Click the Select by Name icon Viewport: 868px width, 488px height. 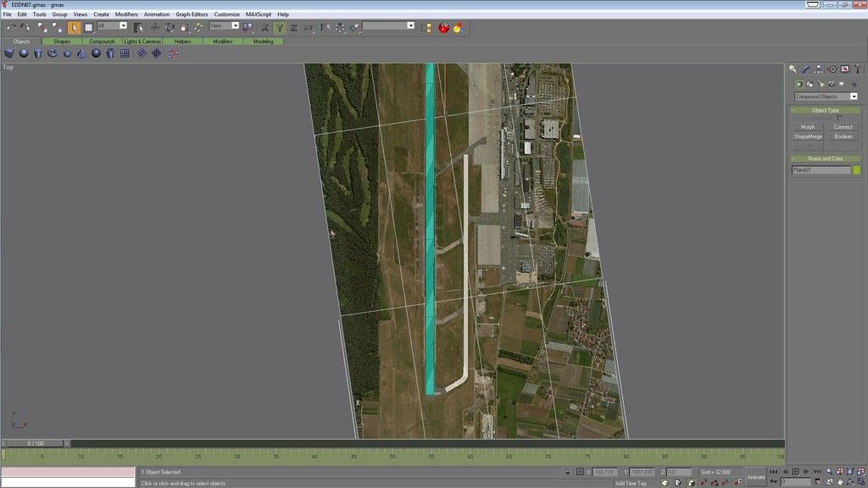click(137, 26)
